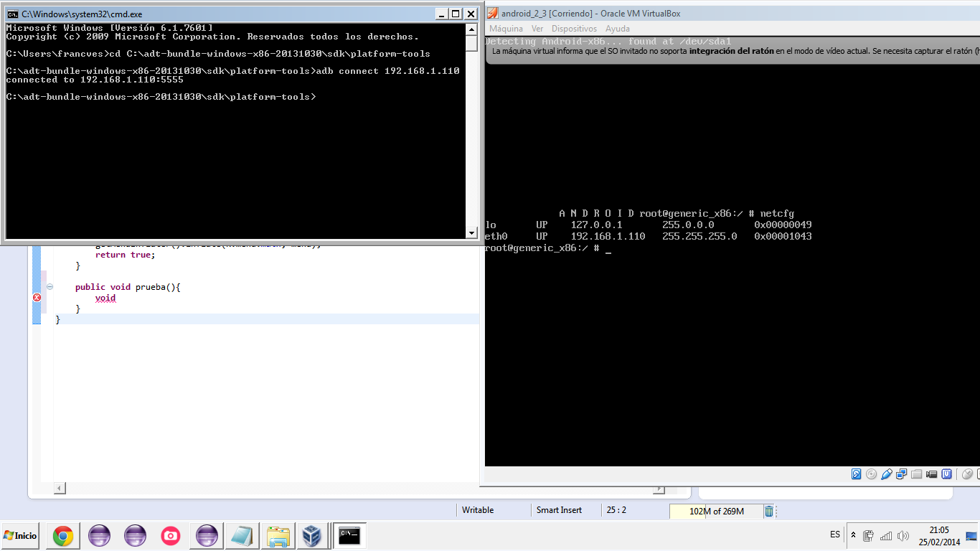Switch to VirtualBox via its taskbar icon
Viewport: 980px width, 551px height.
point(312,536)
